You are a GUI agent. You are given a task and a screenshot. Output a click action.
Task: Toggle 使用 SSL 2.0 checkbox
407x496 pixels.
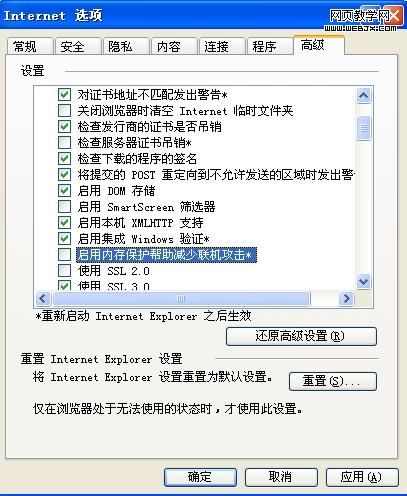pos(64,271)
